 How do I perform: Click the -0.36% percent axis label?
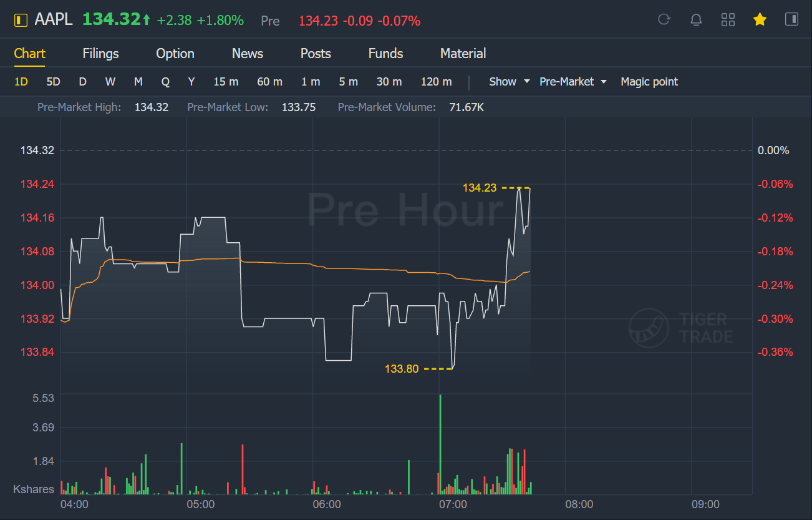[x=774, y=352]
